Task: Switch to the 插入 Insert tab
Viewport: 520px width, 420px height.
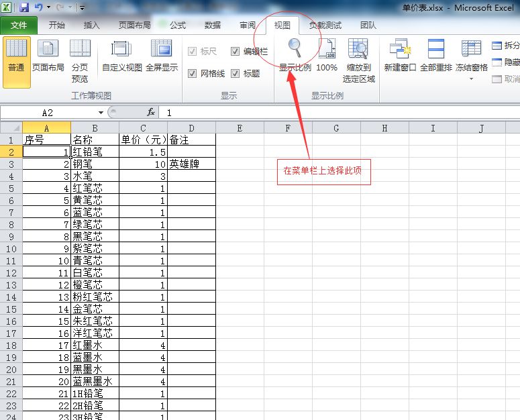Action: [x=91, y=25]
